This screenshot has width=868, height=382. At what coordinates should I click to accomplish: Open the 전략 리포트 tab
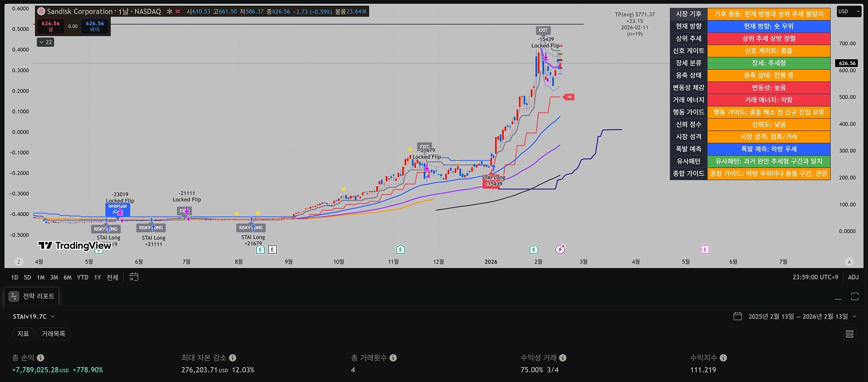coord(32,296)
